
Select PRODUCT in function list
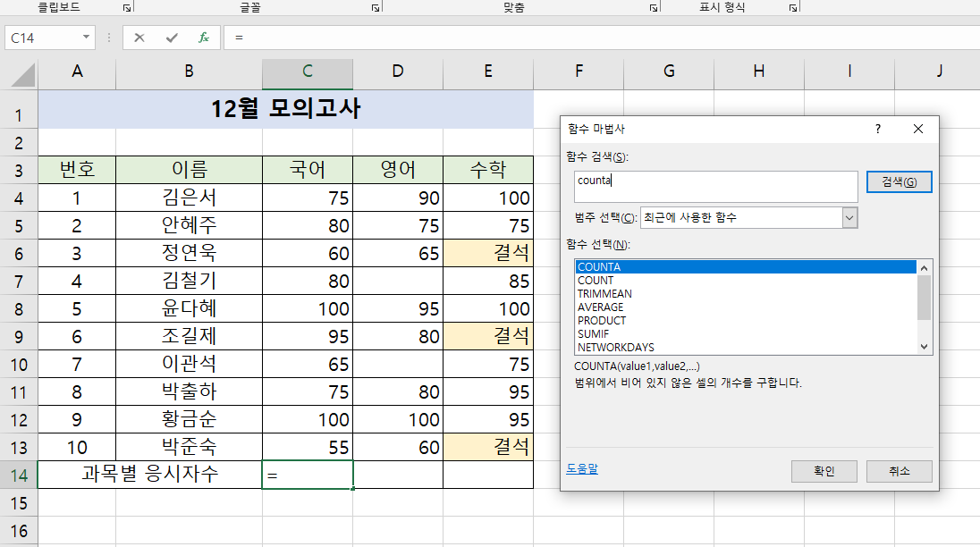click(746, 320)
